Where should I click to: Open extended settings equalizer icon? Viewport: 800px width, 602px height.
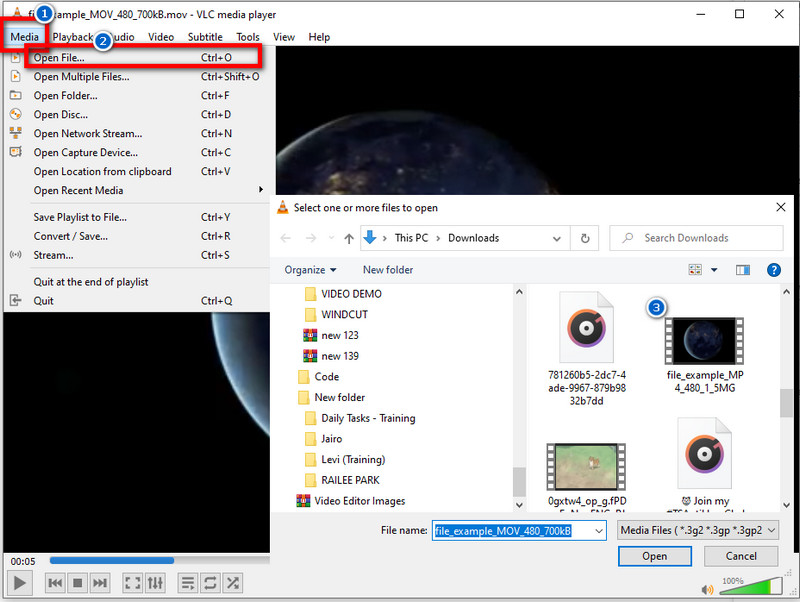click(155, 583)
